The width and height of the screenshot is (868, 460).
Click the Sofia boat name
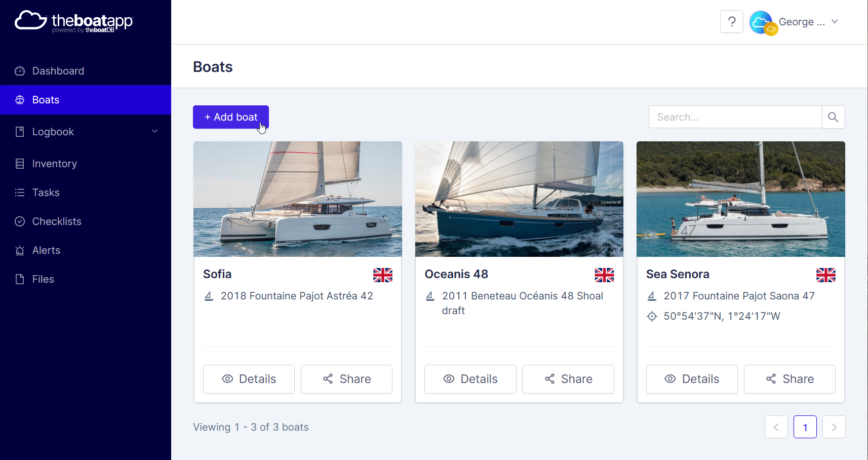point(217,274)
